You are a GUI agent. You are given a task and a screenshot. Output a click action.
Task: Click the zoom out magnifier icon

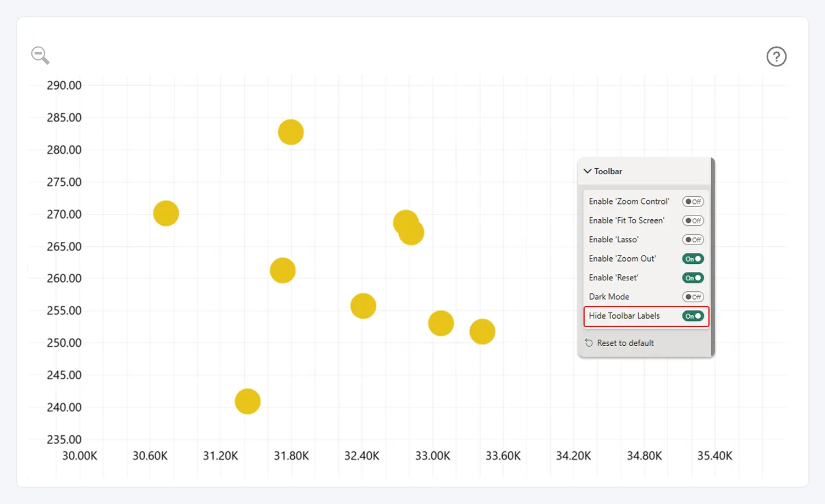[x=40, y=55]
